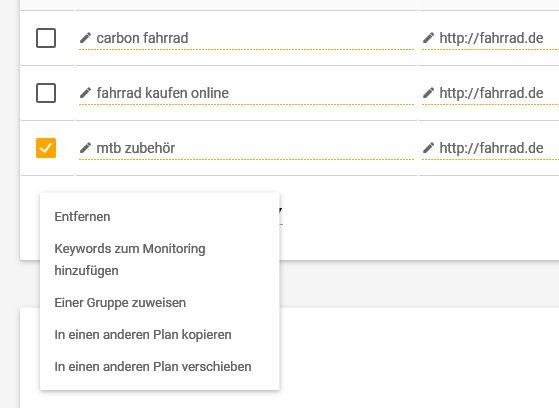Tick the carbon fahrrad checkbox

(46, 38)
